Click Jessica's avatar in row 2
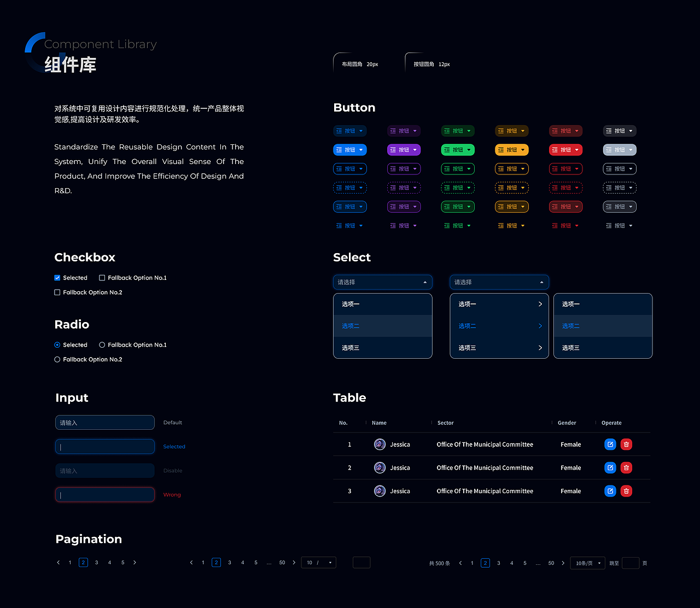This screenshot has width=700, height=608. pyautogui.click(x=380, y=467)
